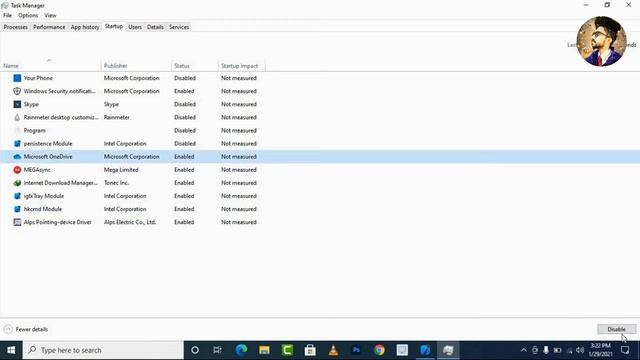Sort by the Publisher column header
Screen dimensions: 640x360
tap(136, 65)
